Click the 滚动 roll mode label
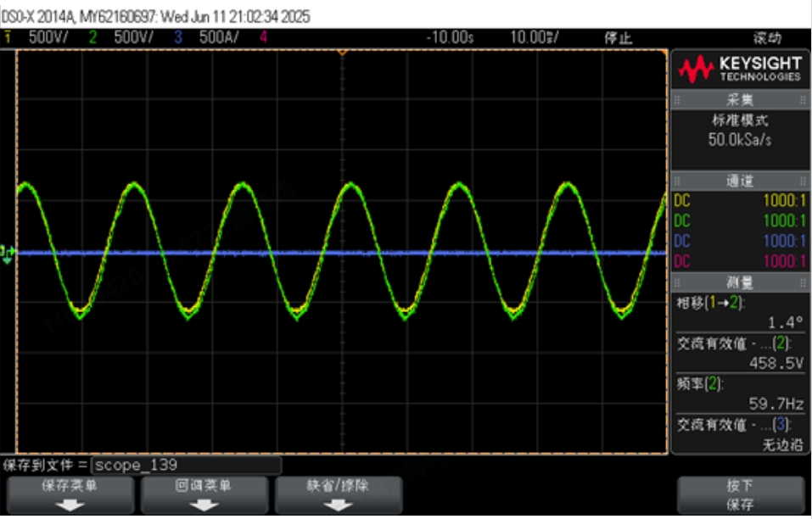 [x=767, y=38]
